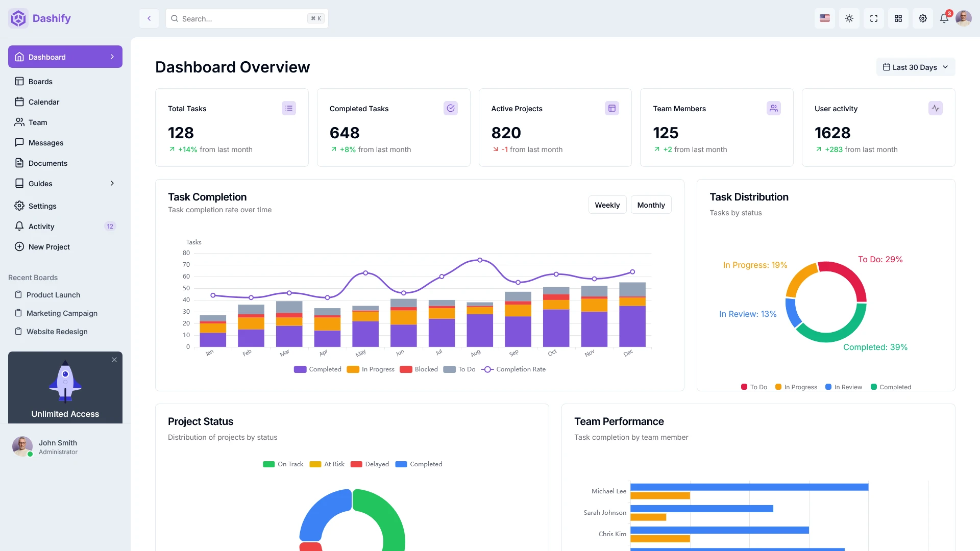Screen dimensions: 980x551
Task: Toggle At Risk in Project Status legend
Action: tap(327, 464)
